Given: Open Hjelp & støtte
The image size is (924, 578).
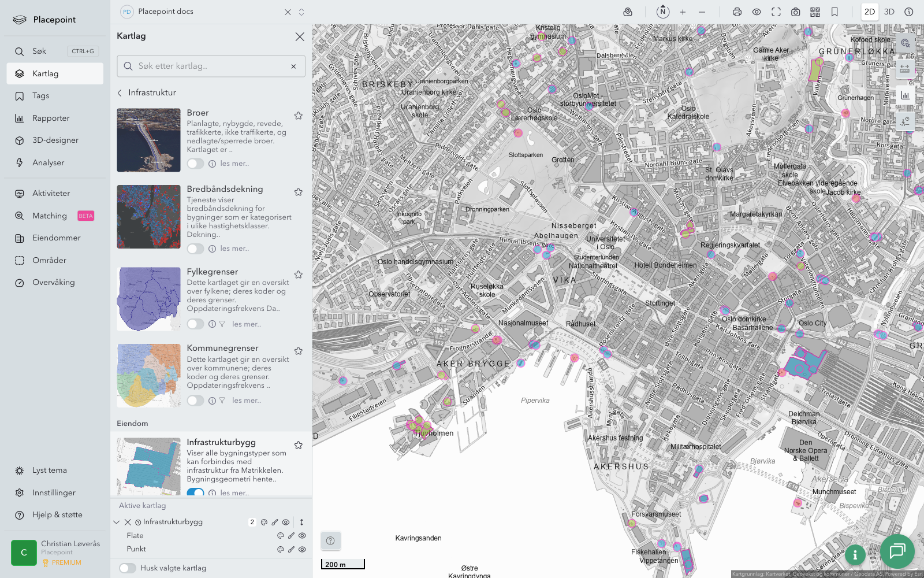Looking at the screenshot, I should [57, 514].
